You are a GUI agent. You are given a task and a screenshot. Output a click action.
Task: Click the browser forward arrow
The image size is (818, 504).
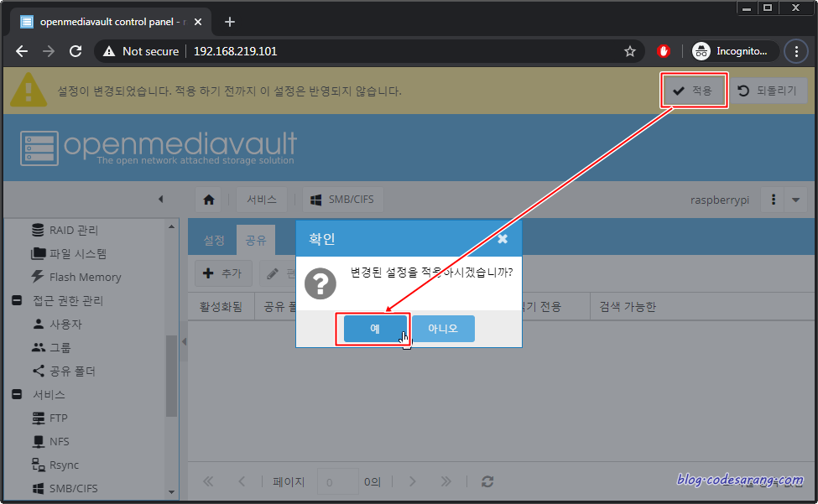pos(49,51)
